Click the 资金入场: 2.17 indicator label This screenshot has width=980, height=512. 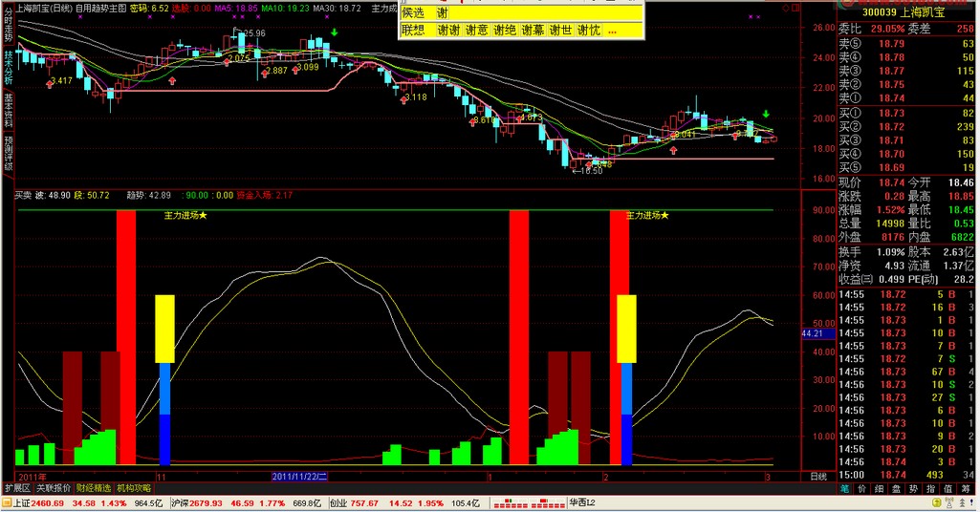[265, 196]
